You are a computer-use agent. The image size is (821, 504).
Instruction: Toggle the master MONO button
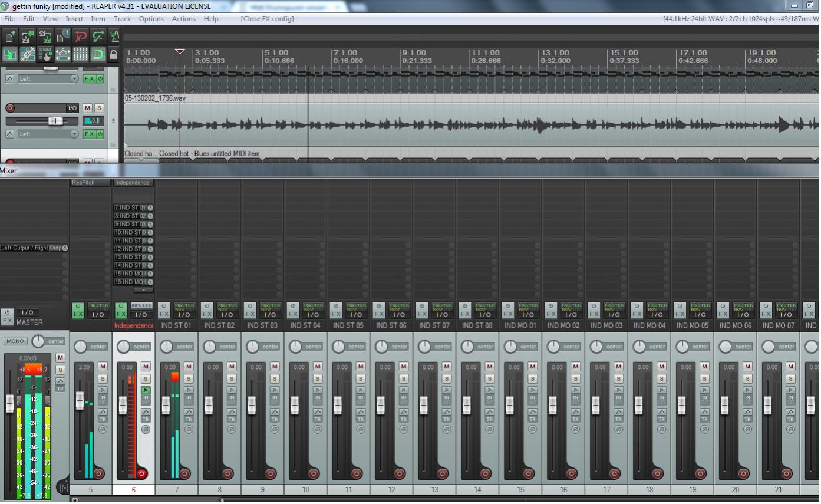[15, 341]
